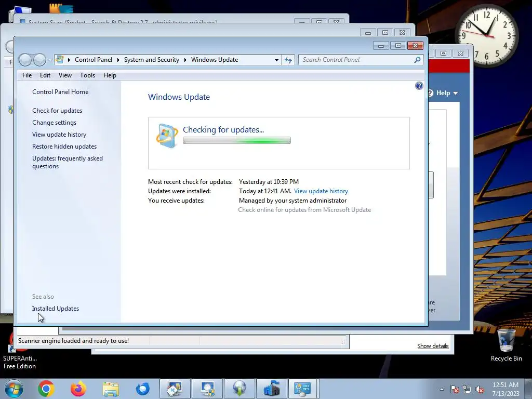Refresh the address bar location
The width and height of the screenshot is (532, 399).
288,60
